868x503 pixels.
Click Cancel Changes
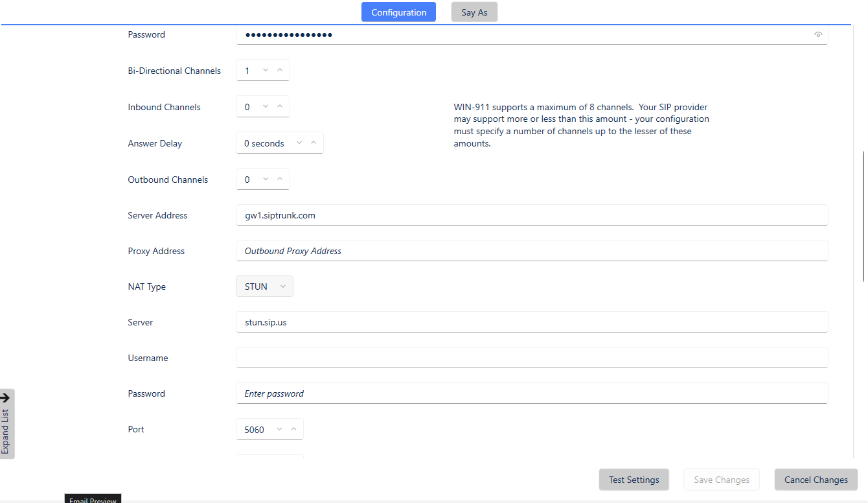pos(816,479)
